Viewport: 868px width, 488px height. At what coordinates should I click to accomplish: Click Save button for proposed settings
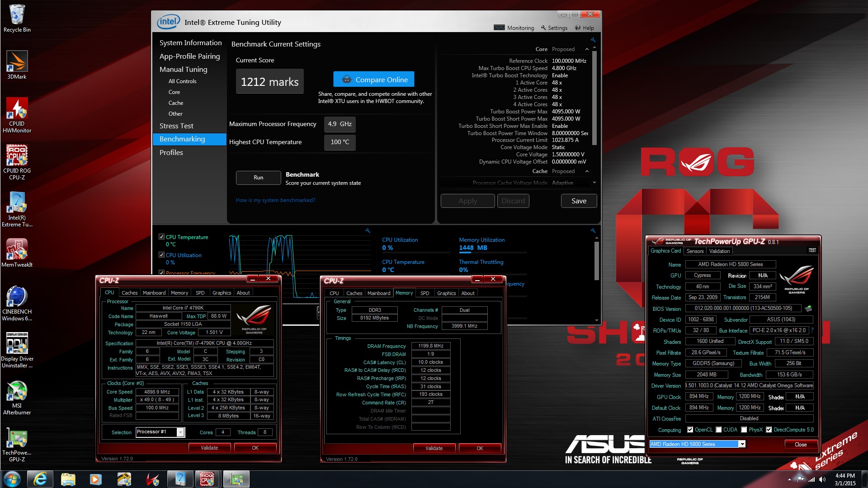[x=579, y=201]
